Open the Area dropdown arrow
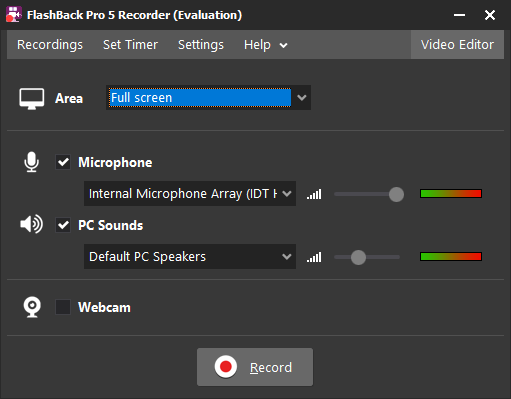The height and width of the screenshot is (399, 511). pos(302,98)
